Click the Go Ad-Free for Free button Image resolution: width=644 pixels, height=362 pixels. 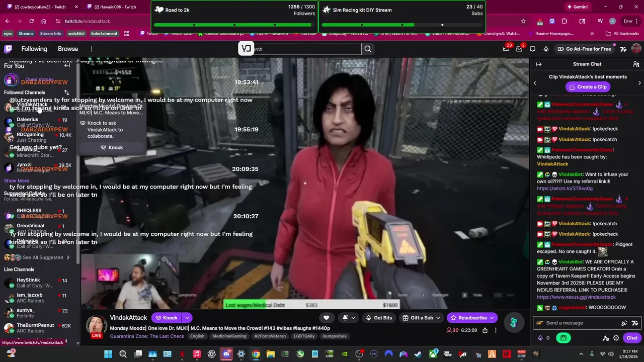[584, 49]
